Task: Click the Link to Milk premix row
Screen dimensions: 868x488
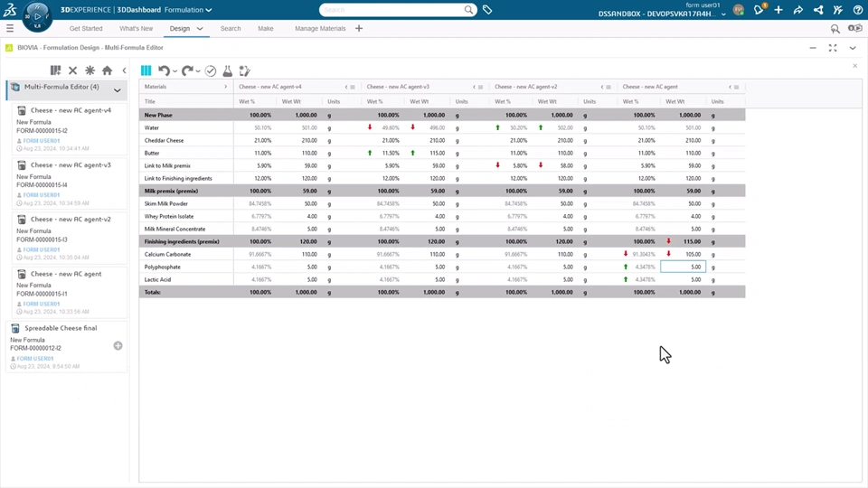Action: pyautogui.click(x=442, y=165)
